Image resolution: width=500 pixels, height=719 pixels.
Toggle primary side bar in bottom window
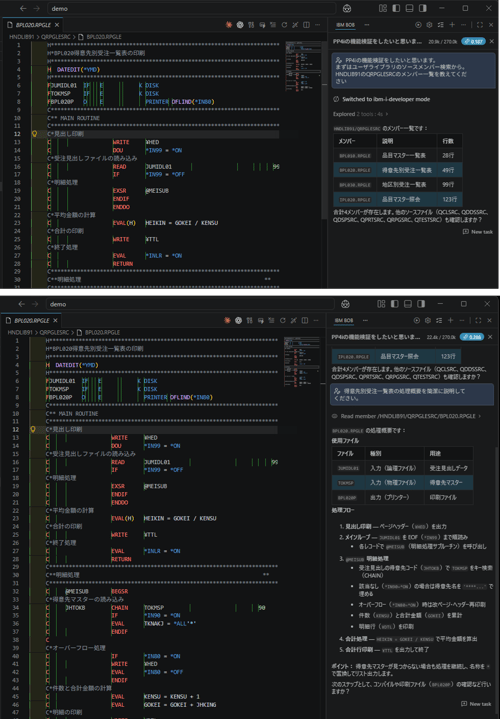tap(394, 304)
